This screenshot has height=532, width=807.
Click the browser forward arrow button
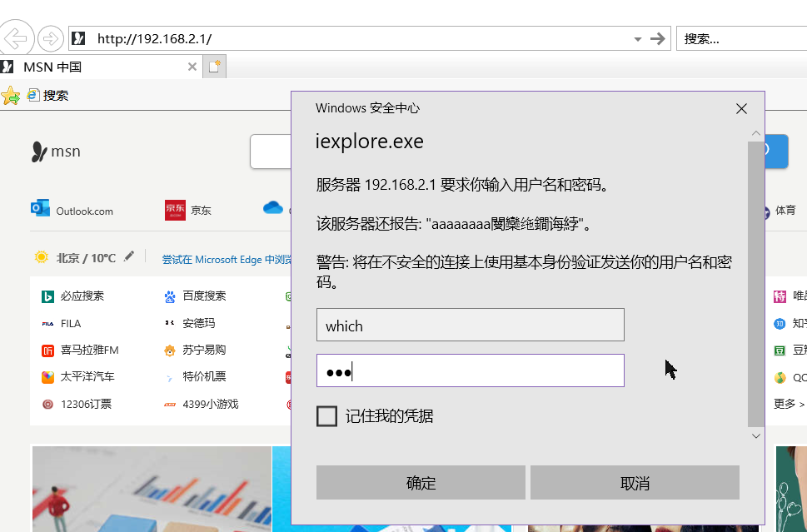coord(51,38)
